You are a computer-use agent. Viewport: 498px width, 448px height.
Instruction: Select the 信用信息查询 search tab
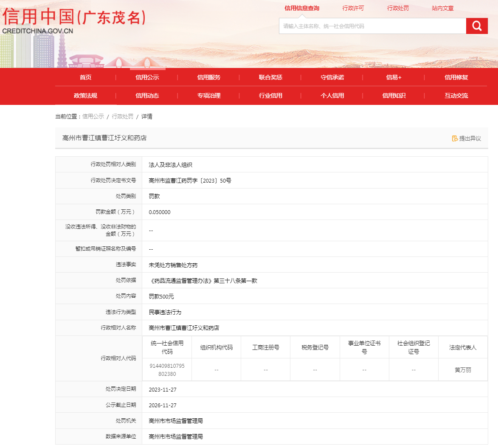pos(302,8)
